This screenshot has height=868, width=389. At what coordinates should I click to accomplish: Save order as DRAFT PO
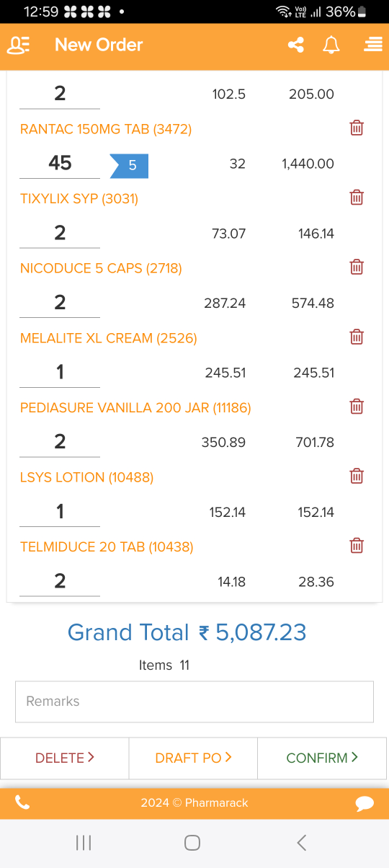point(193,758)
